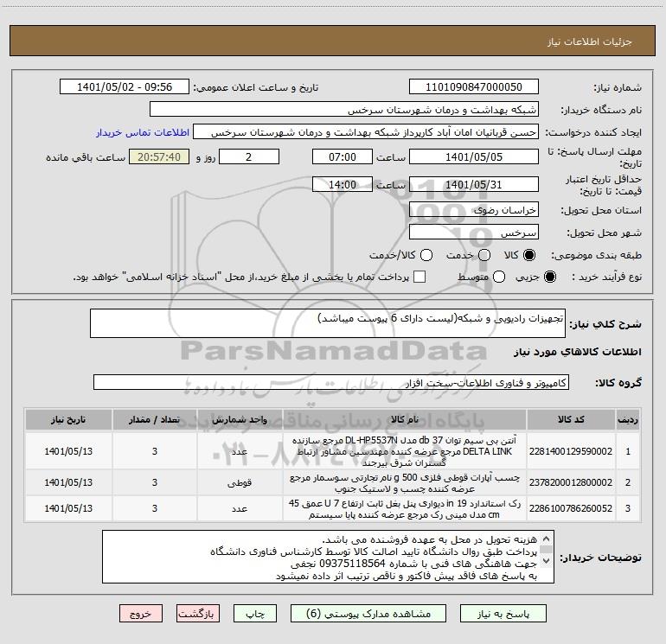Click delivery province field خراسان رضوی
666x644 pixels.
(474, 210)
